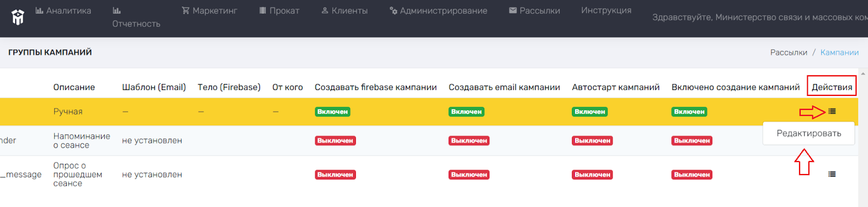
Task: Click the Действия column header
Action: [832, 87]
